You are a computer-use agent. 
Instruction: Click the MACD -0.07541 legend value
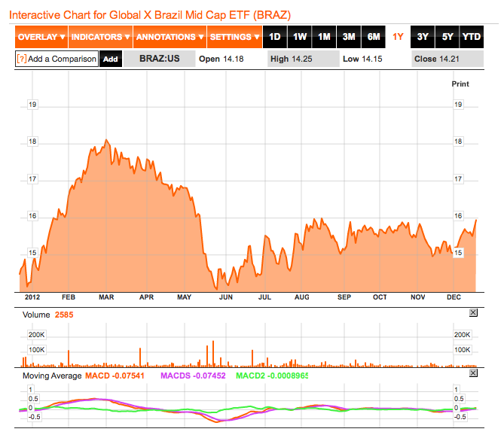[115, 376]
